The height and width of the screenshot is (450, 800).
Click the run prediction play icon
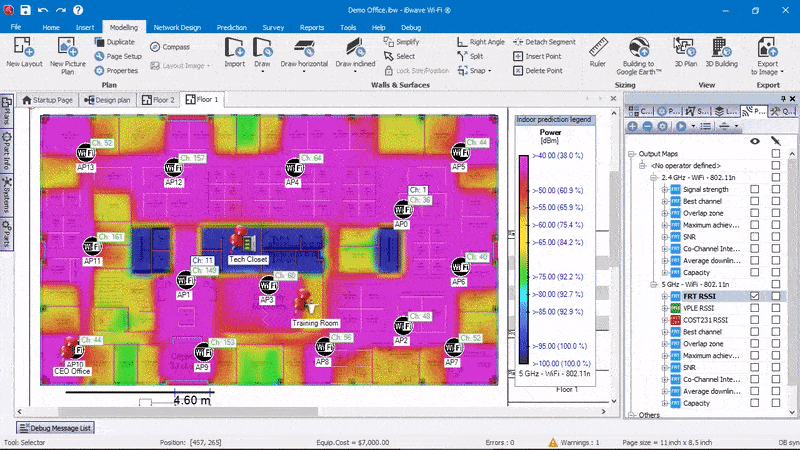[681, 126]
